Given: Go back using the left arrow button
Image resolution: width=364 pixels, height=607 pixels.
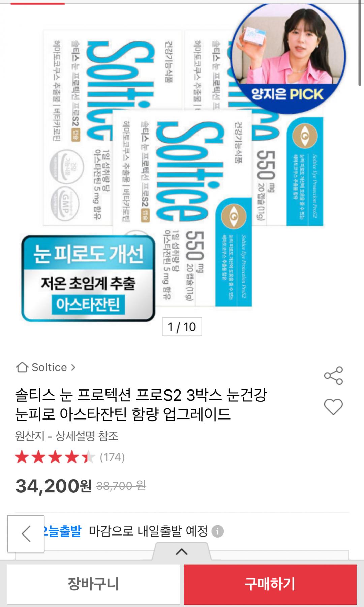Looking at the screenshot, I should pos(26,534).
